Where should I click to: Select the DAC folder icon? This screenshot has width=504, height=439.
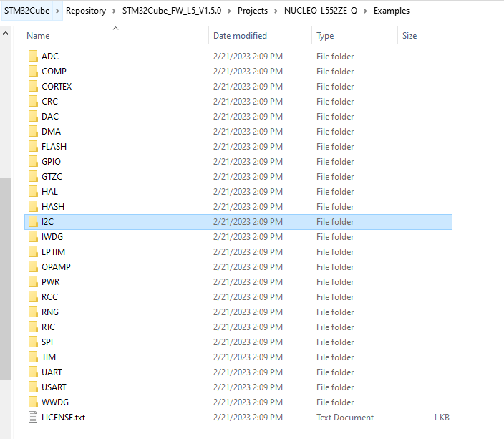pos(33,116)
